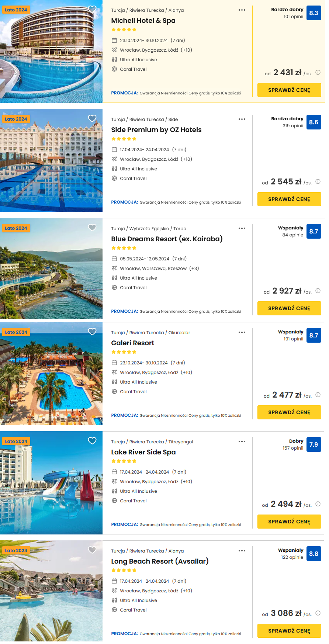Save Lake River Side Spa to favorites
The width and height of the screenshot is (329, 644).
pos(92,441)
